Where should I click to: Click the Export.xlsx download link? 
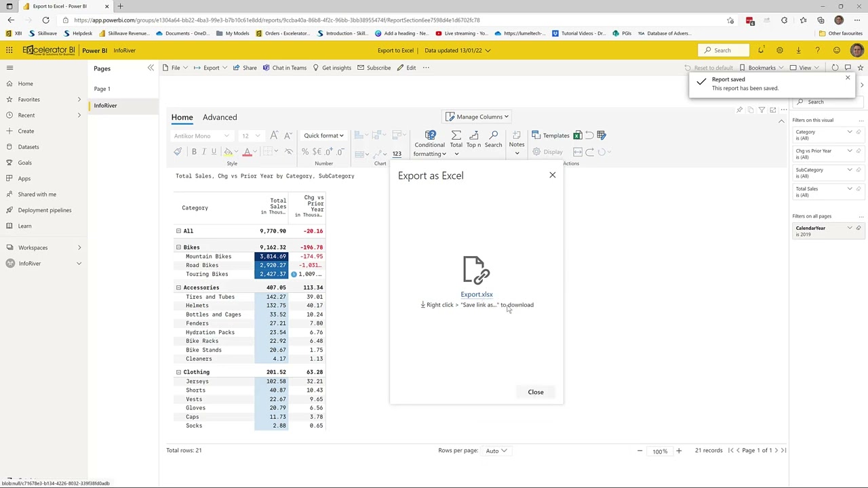pos(477,294)
